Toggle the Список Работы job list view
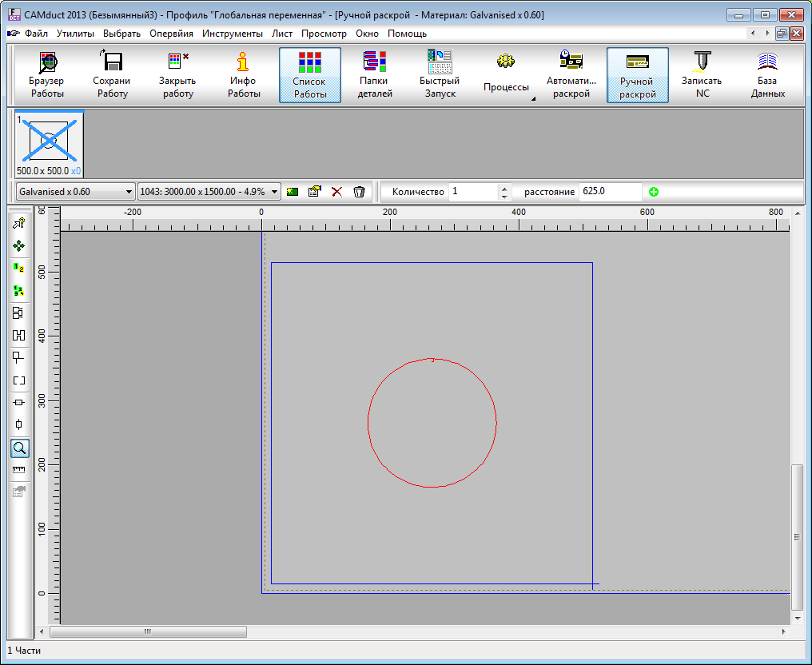This screenshot has width=812, height=665. (309, 75)
